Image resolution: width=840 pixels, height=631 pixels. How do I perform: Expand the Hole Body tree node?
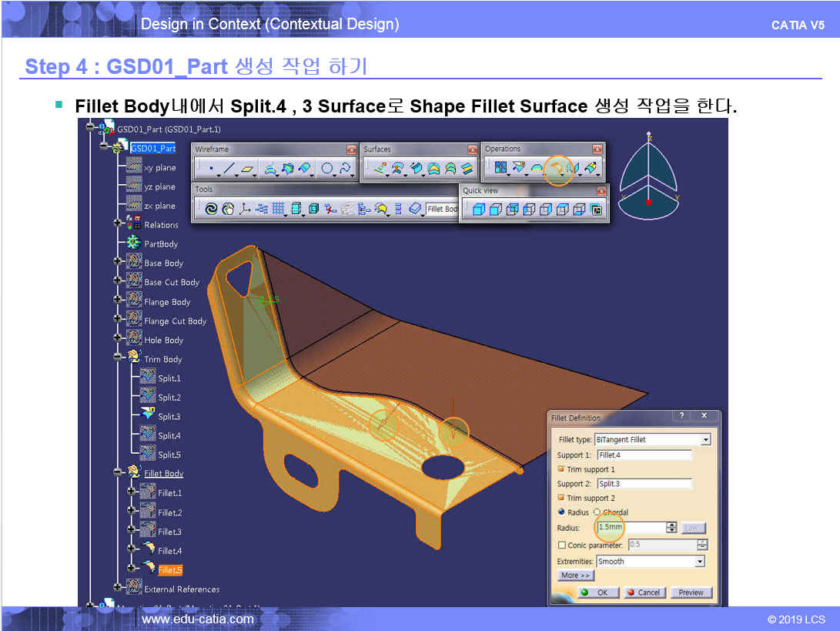click(117, 337)
